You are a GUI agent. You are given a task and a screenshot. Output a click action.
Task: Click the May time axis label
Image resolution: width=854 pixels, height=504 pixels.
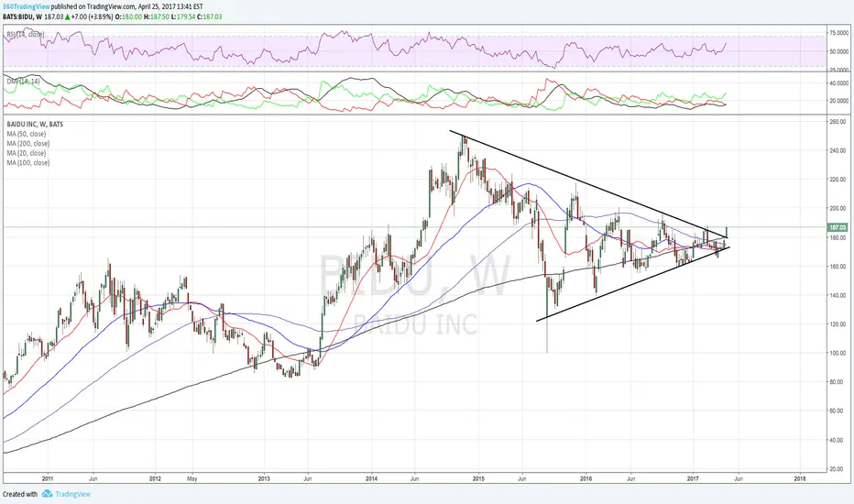pos(192,479)
